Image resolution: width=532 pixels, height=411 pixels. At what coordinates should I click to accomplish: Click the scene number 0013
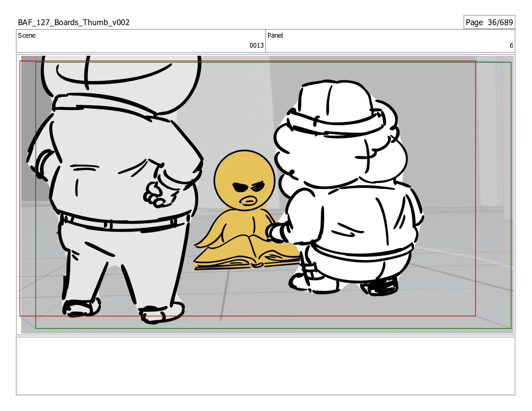[256, 45]
